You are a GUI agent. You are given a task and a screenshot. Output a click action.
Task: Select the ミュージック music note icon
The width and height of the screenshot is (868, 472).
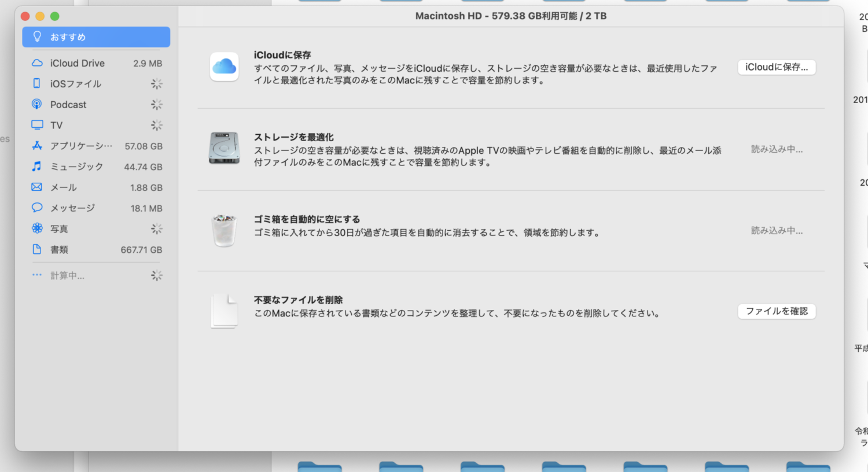click(37, 167)
